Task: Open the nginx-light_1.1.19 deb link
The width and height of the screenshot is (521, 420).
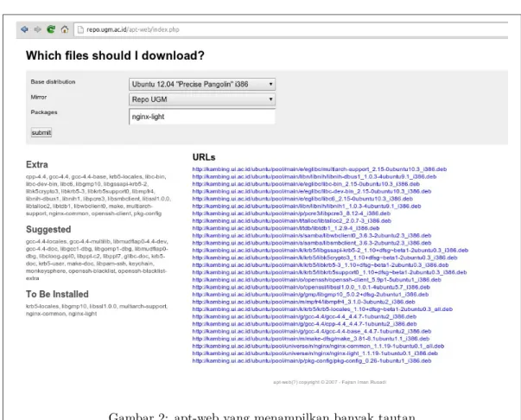Action: tap(315, 353)
